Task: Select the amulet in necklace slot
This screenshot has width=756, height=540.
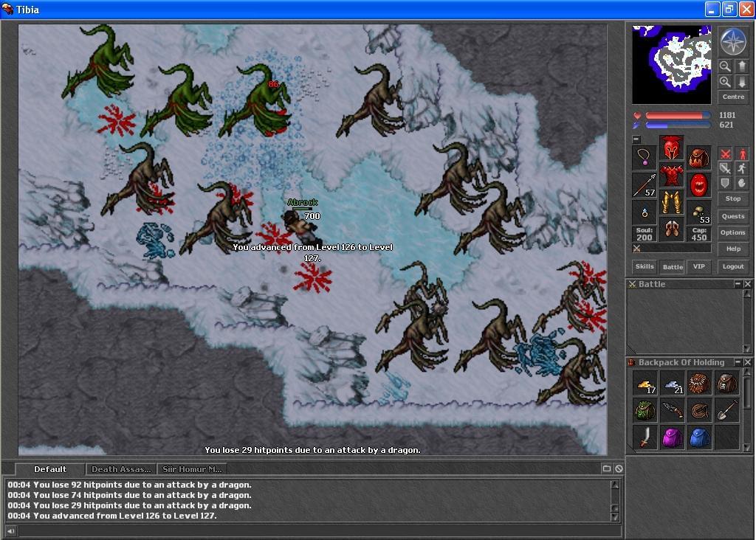Action: pos(645,157)
